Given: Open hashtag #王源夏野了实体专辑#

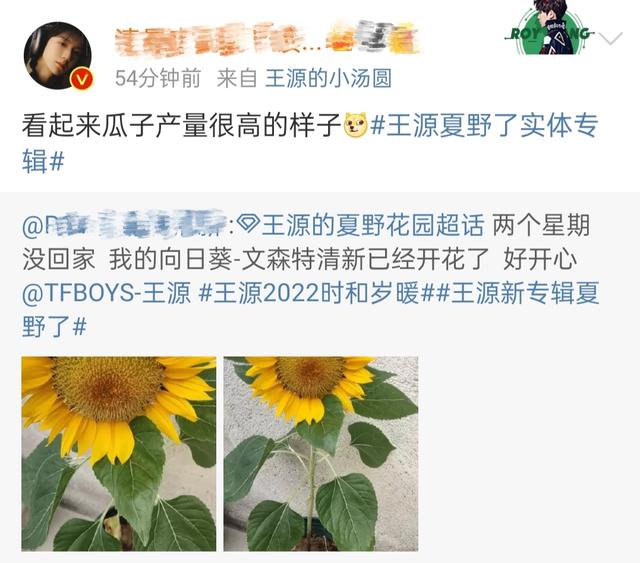Looking at the screenshot, I should click(310, 143).
